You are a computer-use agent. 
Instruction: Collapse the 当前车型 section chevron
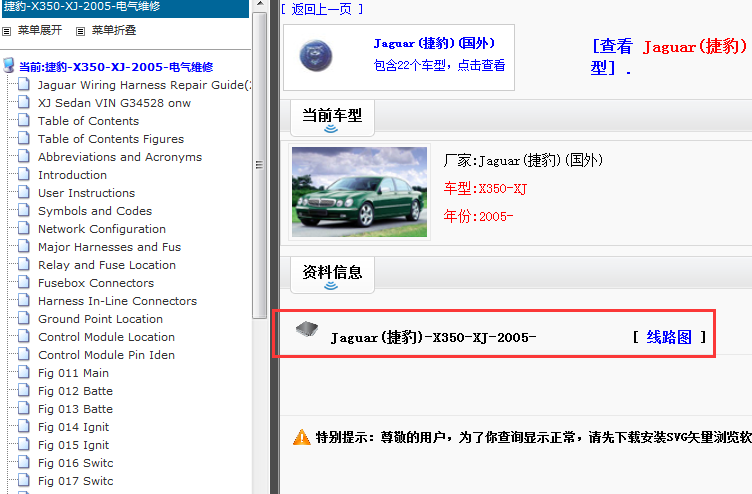point(331,129)
